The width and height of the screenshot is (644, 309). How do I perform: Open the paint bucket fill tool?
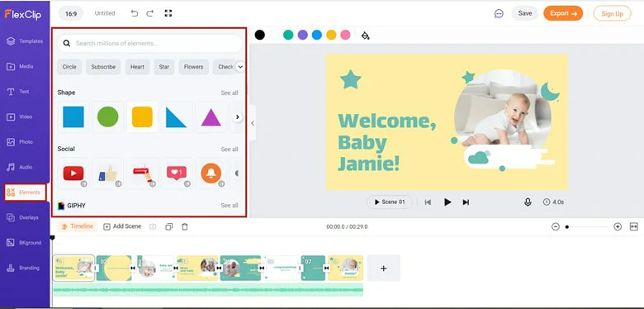[x=365, y=36]
